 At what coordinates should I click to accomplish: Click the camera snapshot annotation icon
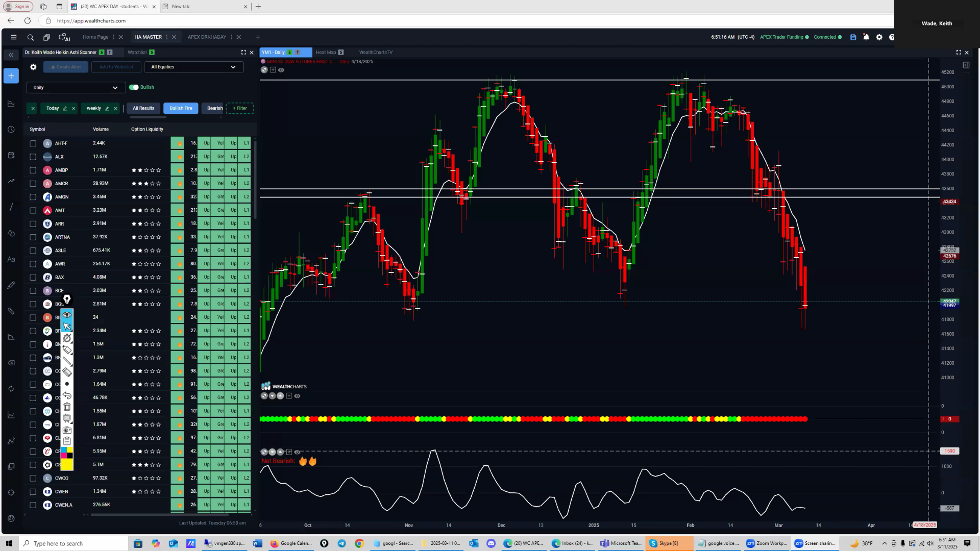click(67, 430)
